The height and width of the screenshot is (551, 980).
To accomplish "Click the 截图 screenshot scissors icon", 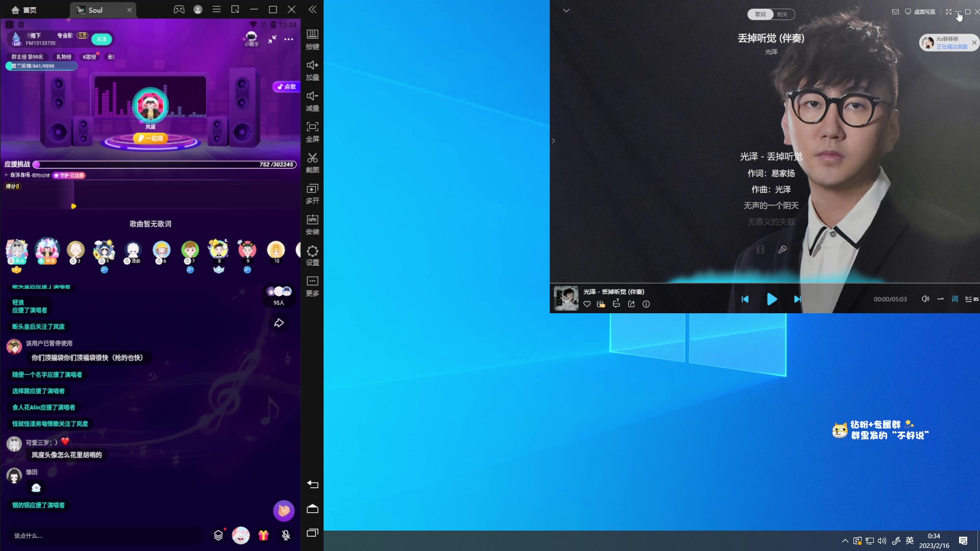I will [x=312, y=158].
